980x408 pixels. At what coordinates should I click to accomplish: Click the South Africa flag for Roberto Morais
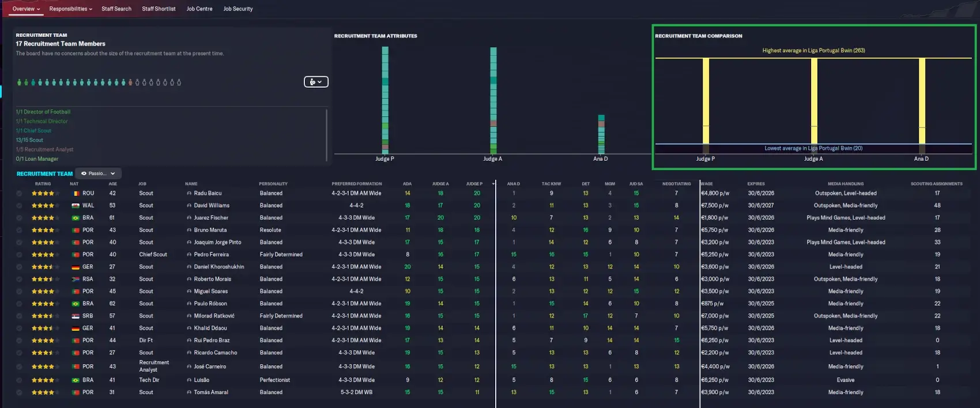[x=75, y=279]
